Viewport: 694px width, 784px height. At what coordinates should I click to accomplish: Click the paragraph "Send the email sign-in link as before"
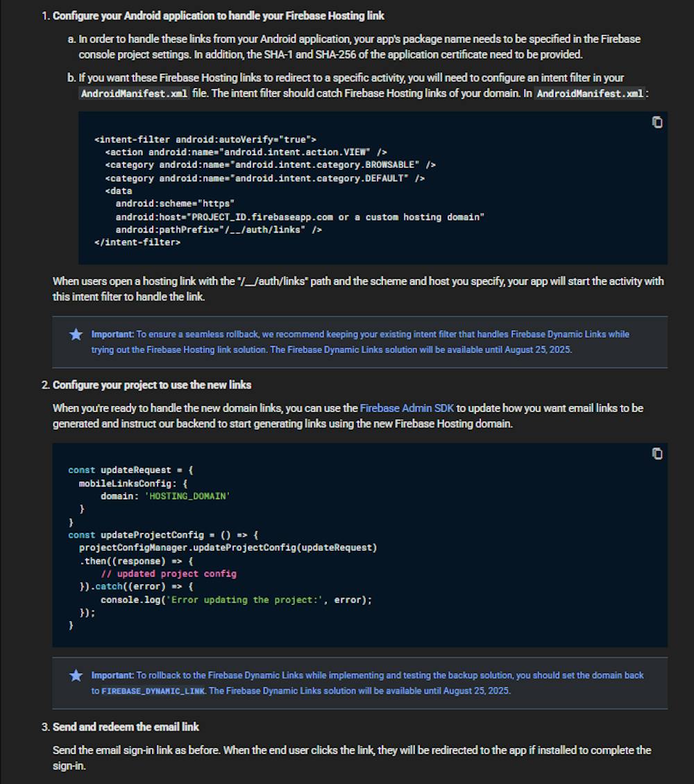coord(351,758)
